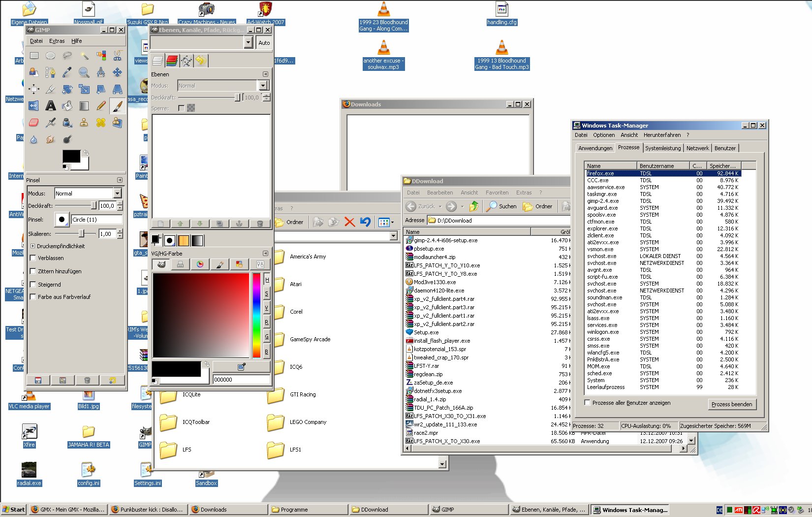The image size is (812, 517).
Task: Pick the Measure compass tool
Action: [x=101, y=72]
